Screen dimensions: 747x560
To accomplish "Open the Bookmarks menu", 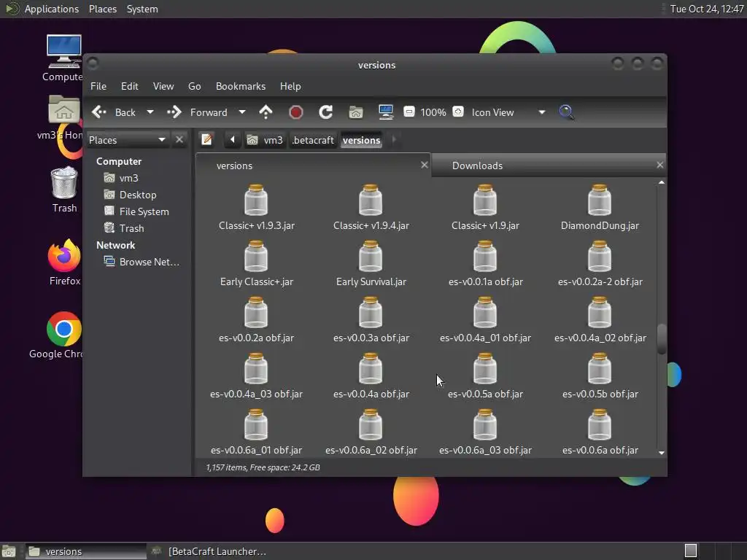I will point(240,86).
